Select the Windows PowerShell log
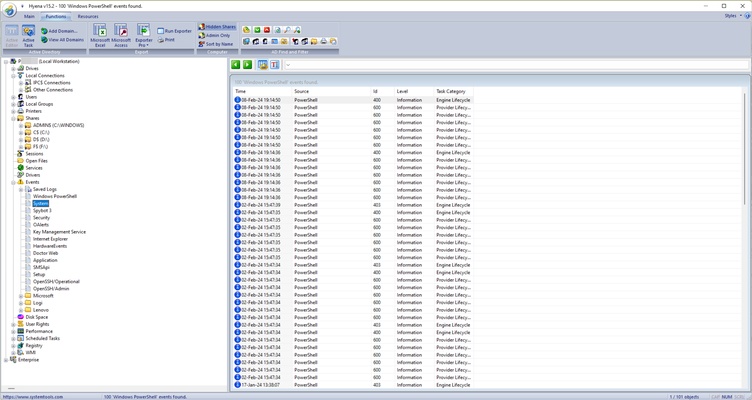Image resolution: width=752 pixels, height=400 pixels. [55, 197]
